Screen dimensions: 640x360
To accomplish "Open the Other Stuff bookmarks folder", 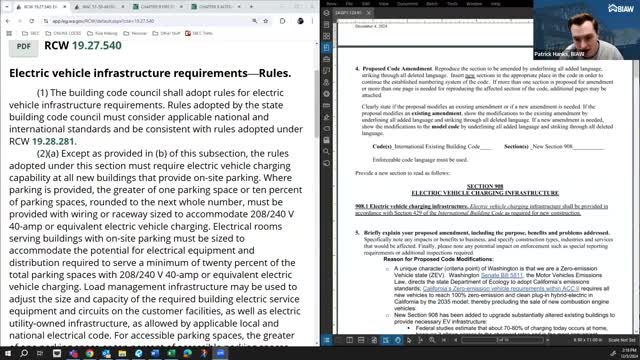I will (x=166, y=33).
